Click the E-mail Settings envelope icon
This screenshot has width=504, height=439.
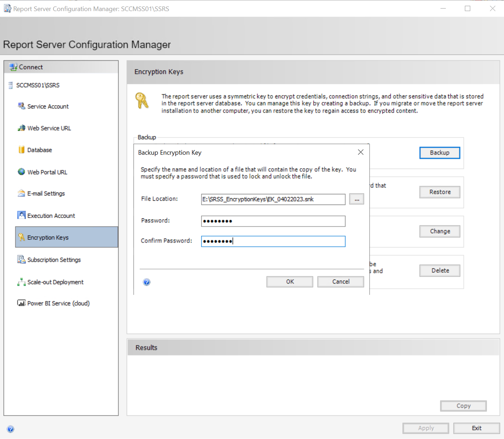pos(21,193)
